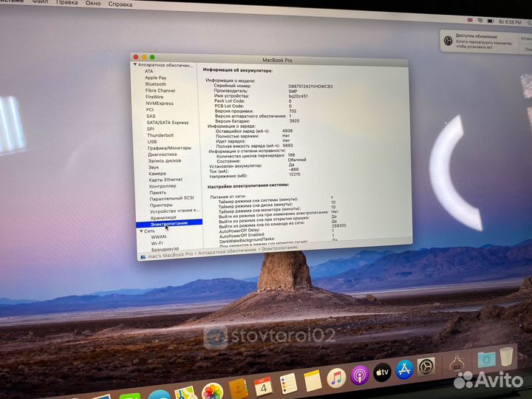Open the App Store from the Dock
The width and height of the screenshot is (532, 399).
tap(404, 369)
